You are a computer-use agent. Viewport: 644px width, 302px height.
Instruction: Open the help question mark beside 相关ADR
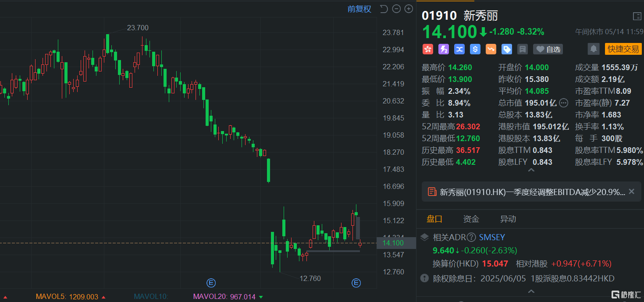pyautogui.click(x=471, y=238)
